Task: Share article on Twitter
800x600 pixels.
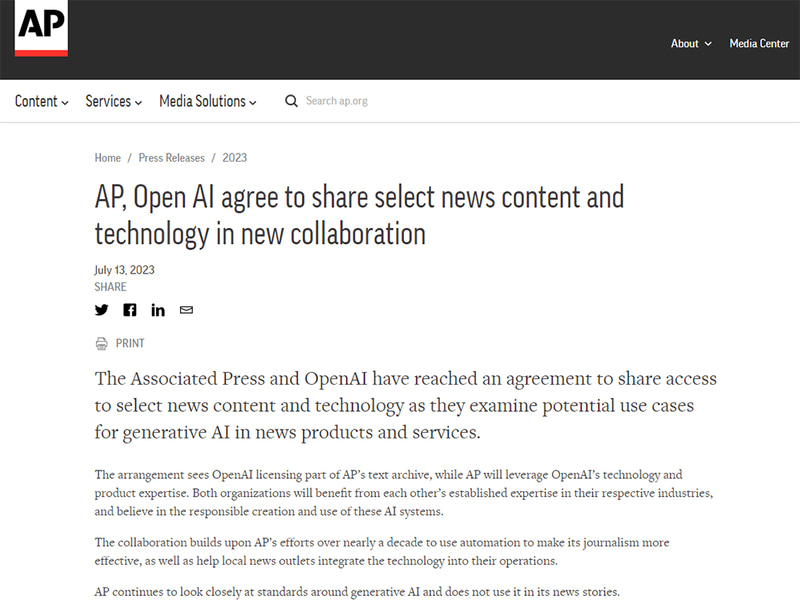Action: (x=102, y=310)
